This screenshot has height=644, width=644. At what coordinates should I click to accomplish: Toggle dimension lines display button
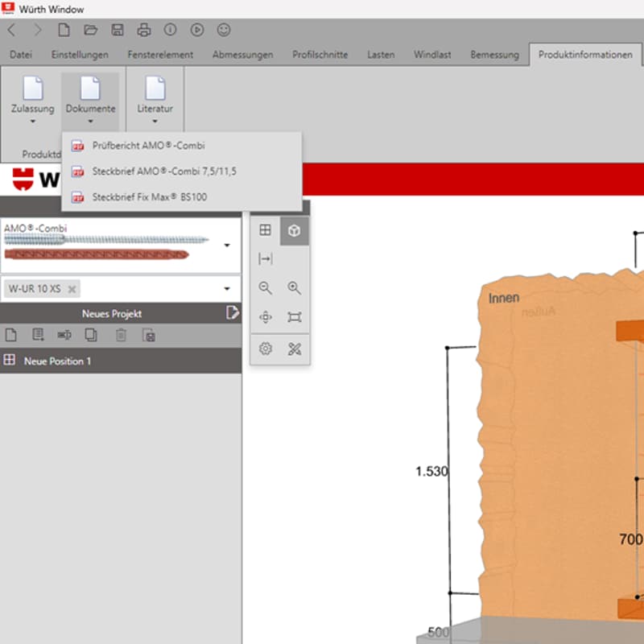tap(265, 259)
